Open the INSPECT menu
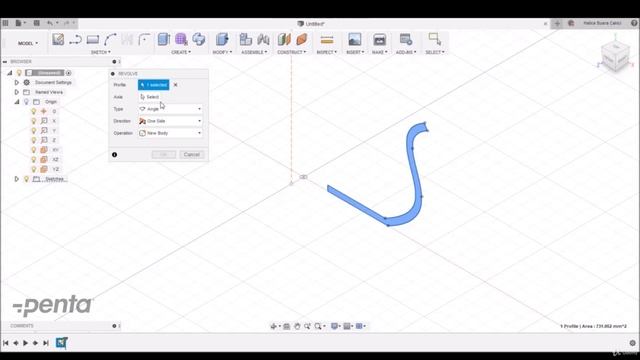Screen dimensions: 640x360 tap(327, 52)
